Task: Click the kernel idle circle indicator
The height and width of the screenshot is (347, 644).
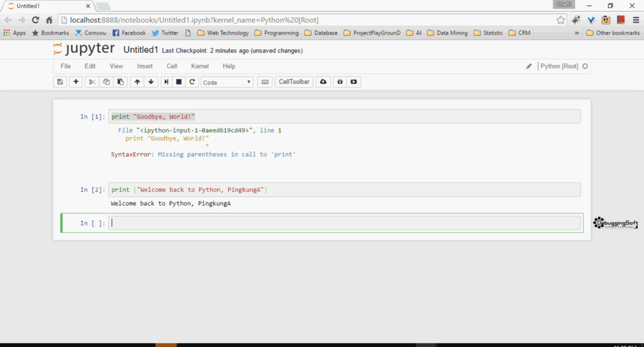Action: 586,66
